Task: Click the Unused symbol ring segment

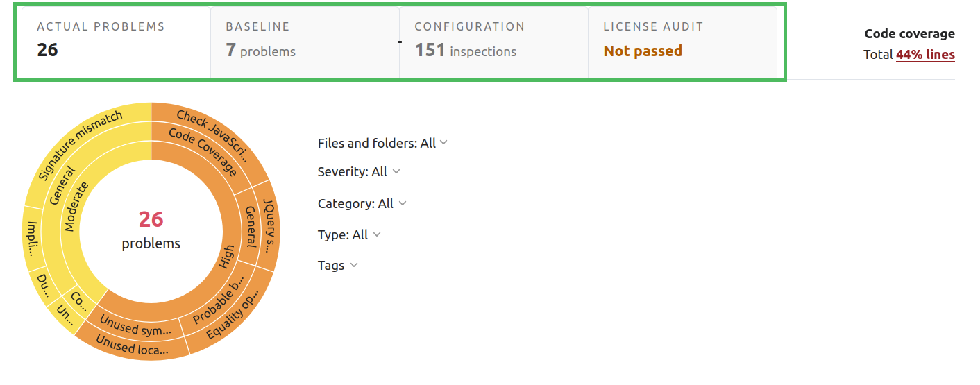Action: (136, 325)
